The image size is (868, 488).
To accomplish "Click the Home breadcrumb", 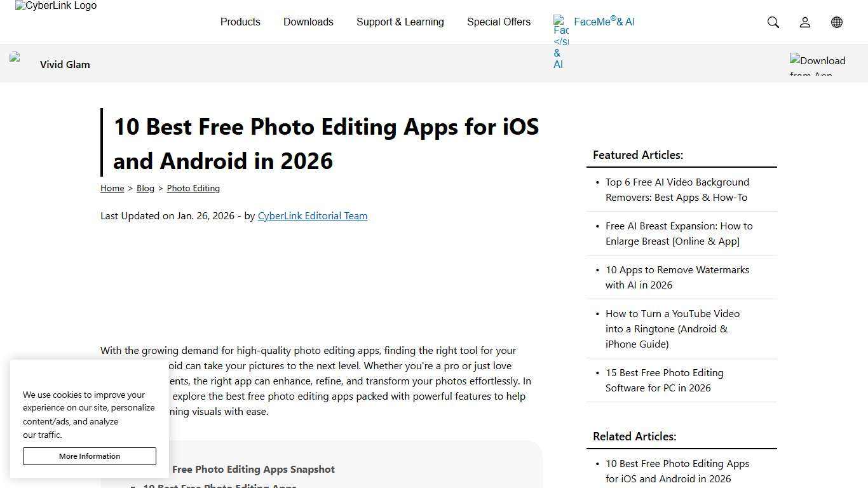I will 112,188.
